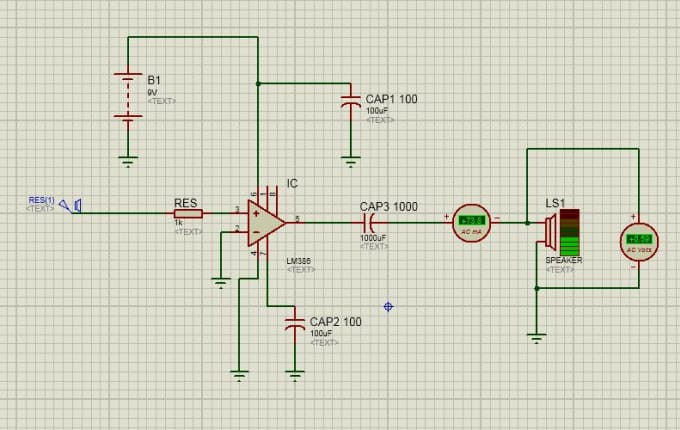The height and width of the screenshot is (430, 680).
Task: Click the 'LS1' speaker label
Action: click(x=555, y=203)
